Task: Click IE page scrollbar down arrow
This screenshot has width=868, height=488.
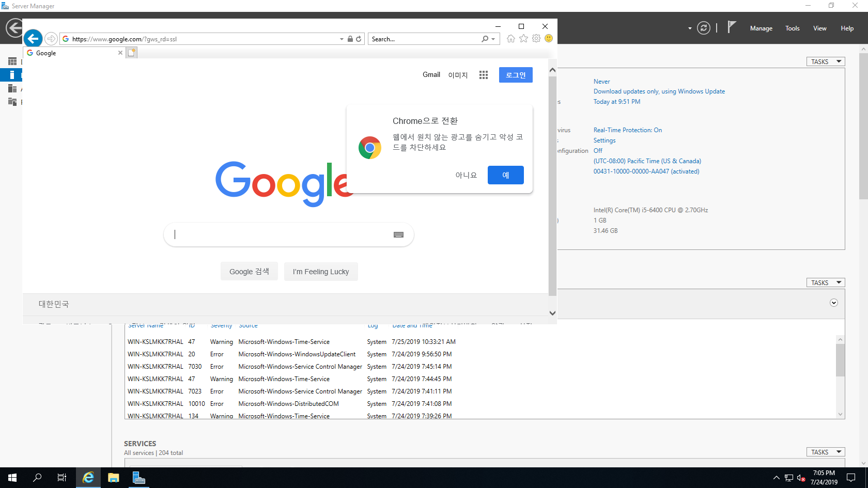Action: click(552, 312)
